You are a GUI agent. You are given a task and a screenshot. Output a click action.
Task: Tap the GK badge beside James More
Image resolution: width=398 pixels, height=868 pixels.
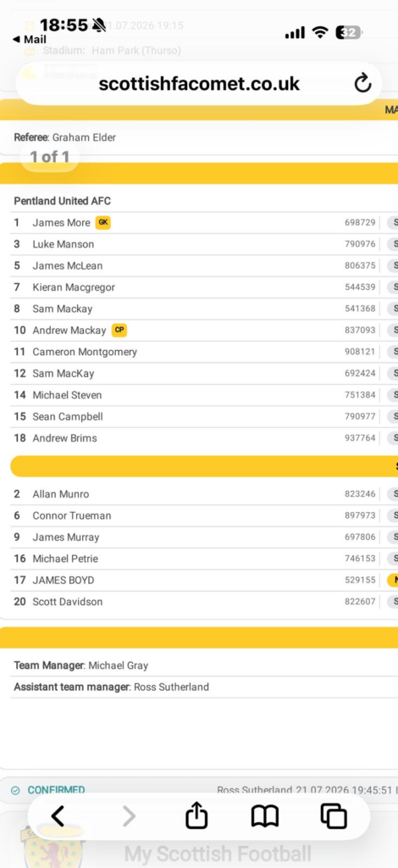tap(102, 223)
